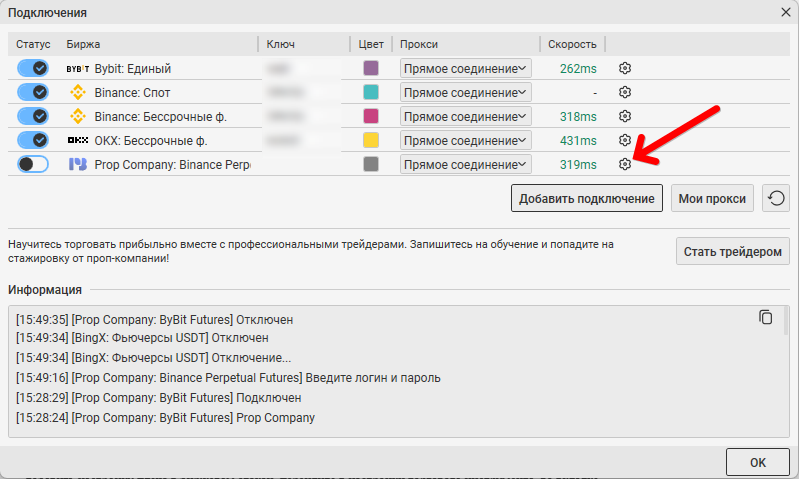Open proxy dropdown for Prop Company row

466,164
